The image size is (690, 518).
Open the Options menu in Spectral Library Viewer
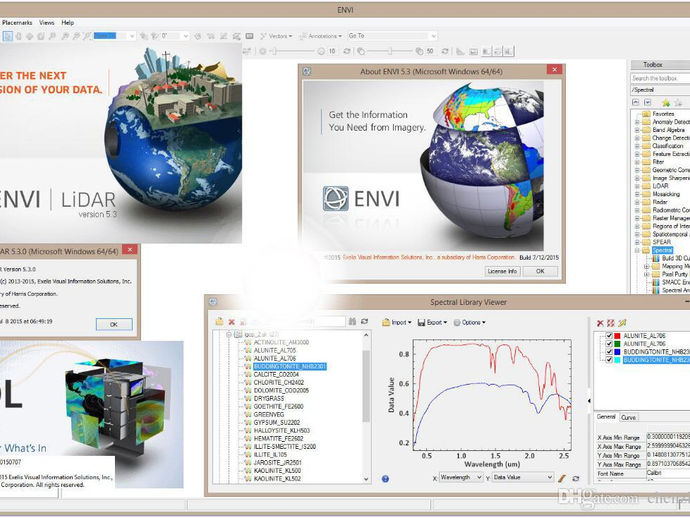(x=470, y=323)
